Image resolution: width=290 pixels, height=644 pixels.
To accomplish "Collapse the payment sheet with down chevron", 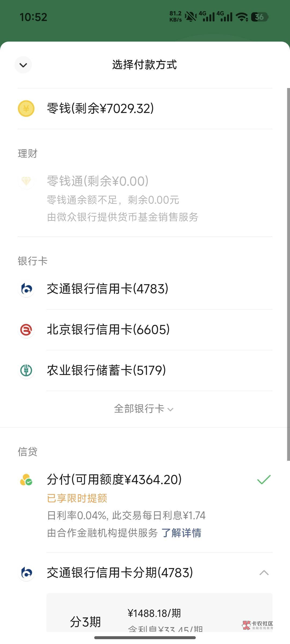I will [x=23, y=65].
